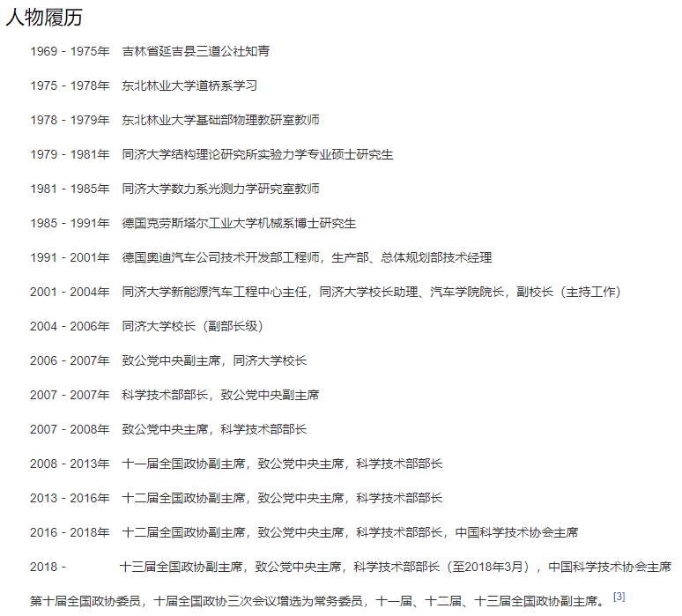The height and width of the screenshot is (616, 682).
Task: Click the 吉林省延吉县三道公社知青 entry
Action: [196, 51]
